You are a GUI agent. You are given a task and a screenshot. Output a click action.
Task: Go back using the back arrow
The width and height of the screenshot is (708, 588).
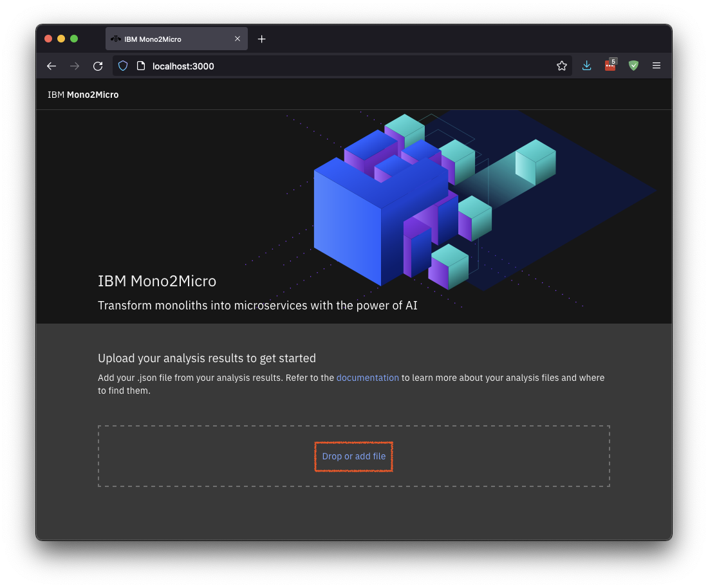51,65
